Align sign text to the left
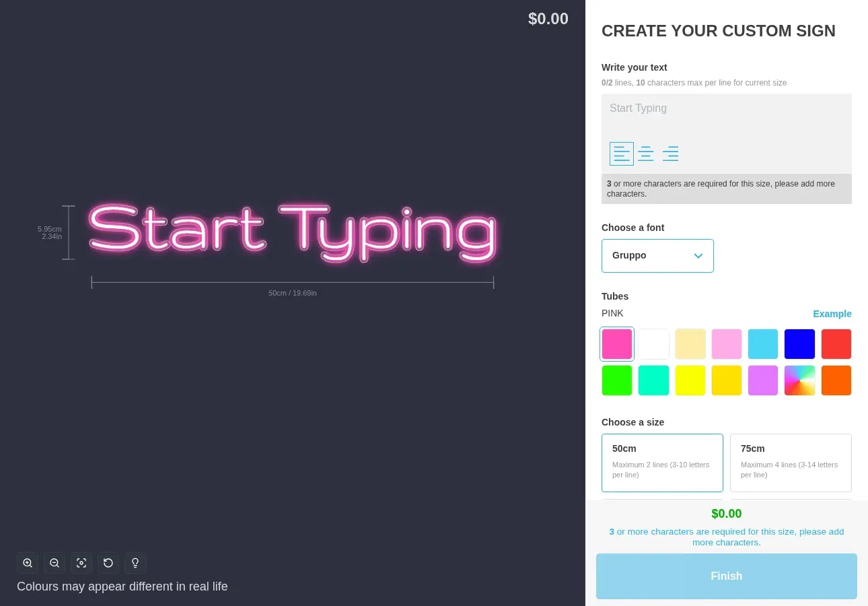The height and width of the screenshot is (606, 868). tap(622, 154)
